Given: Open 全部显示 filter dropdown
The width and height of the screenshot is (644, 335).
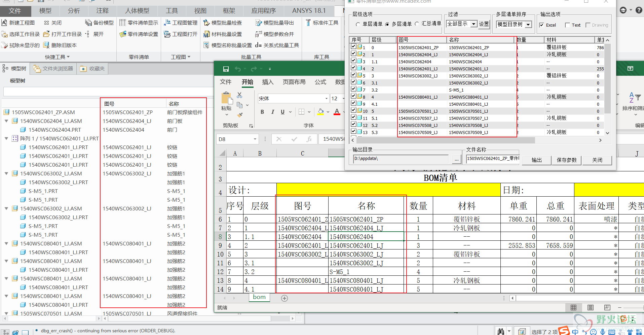Looking at the screenshot, I should click(x=473, y=24).
